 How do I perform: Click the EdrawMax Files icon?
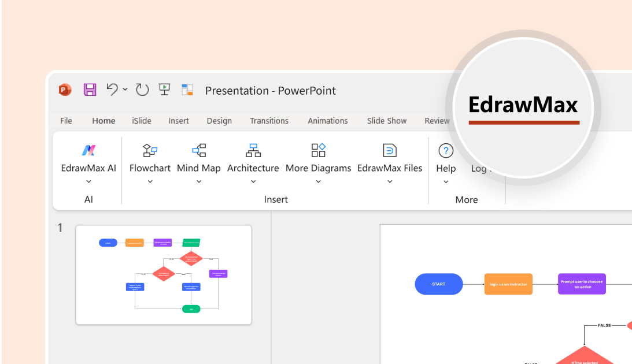(390, 150)
